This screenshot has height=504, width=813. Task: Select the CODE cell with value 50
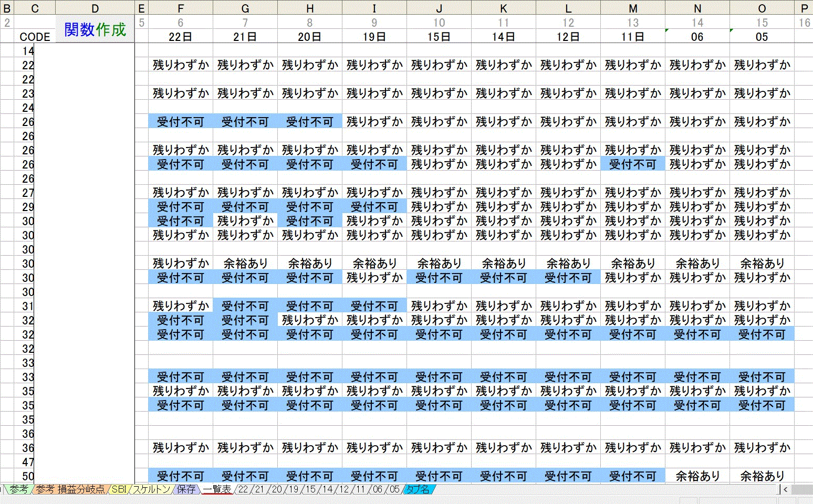[x=25, y=476]
